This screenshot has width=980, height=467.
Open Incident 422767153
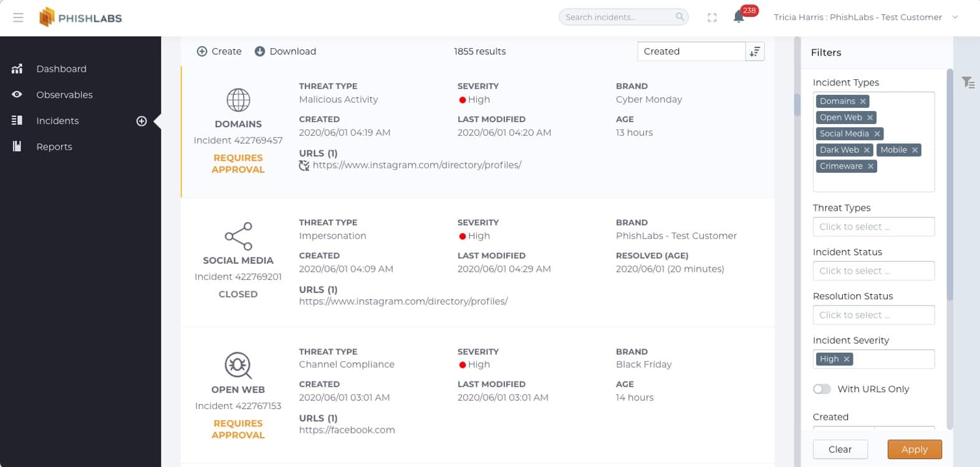pos(238,406)
